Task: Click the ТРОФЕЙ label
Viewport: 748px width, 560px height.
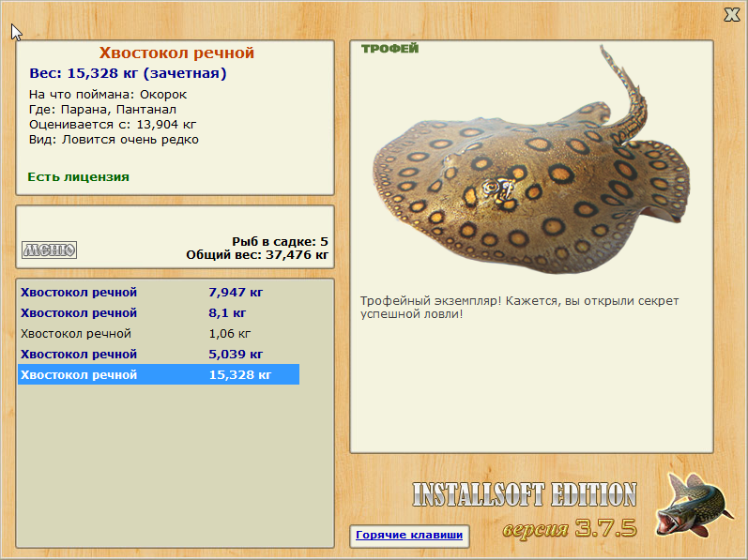Action: pyautogui.click(x=389, y=49)
